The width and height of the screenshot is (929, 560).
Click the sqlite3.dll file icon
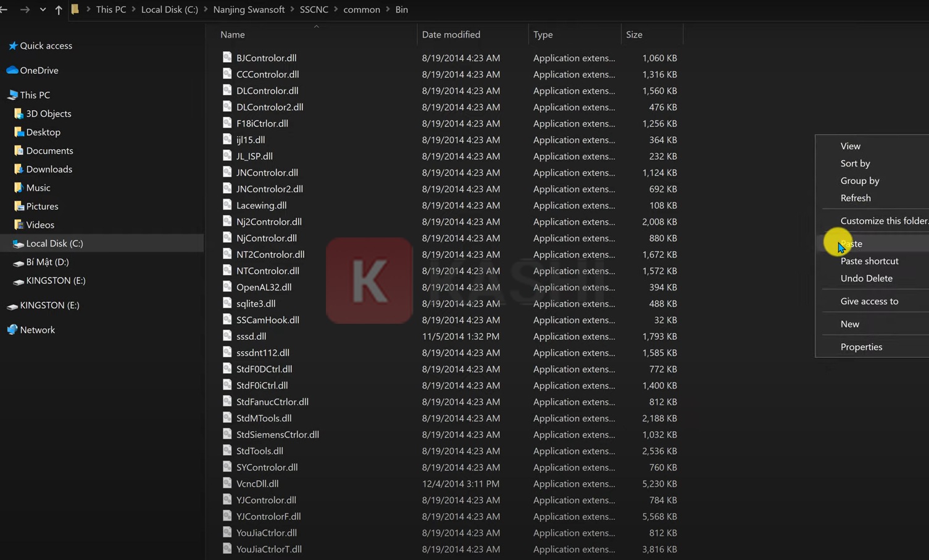click(x=227, y=303)
